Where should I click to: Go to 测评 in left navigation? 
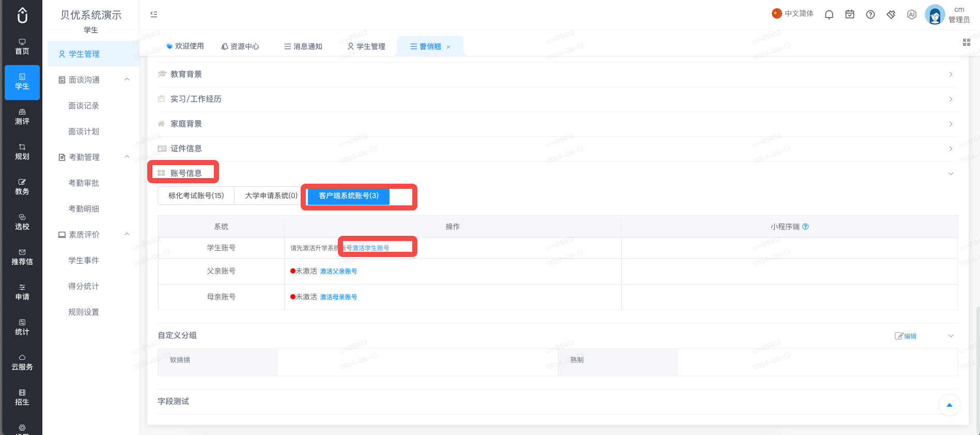tap(22, 117)
